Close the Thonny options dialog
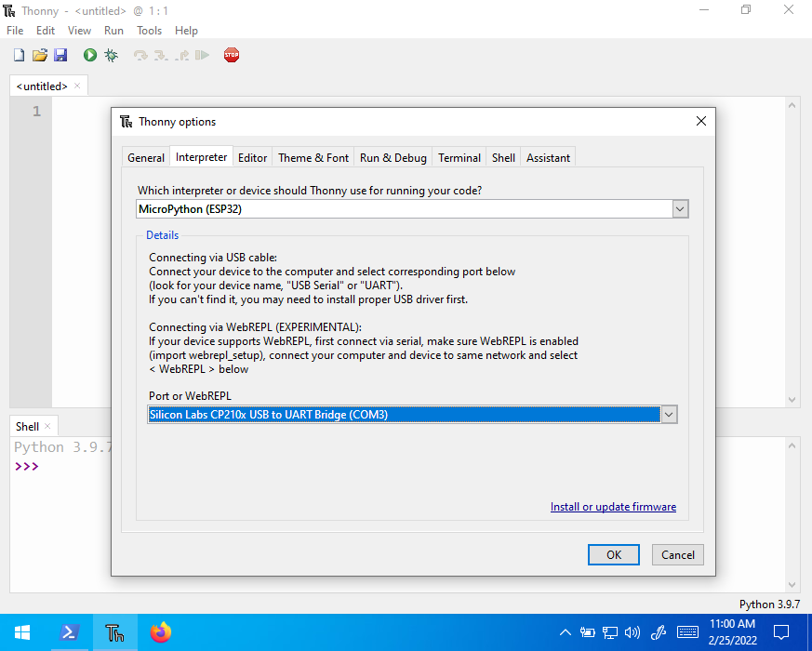Viewport: 812px width, 651px height. (x=701, y=121)
